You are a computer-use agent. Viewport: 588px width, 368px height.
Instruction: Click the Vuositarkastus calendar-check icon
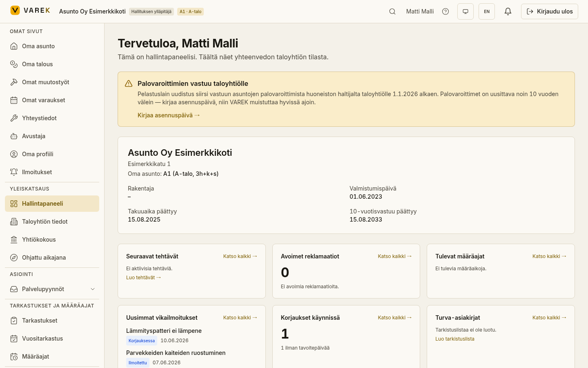pyautogui.click(x=14, y=339)
